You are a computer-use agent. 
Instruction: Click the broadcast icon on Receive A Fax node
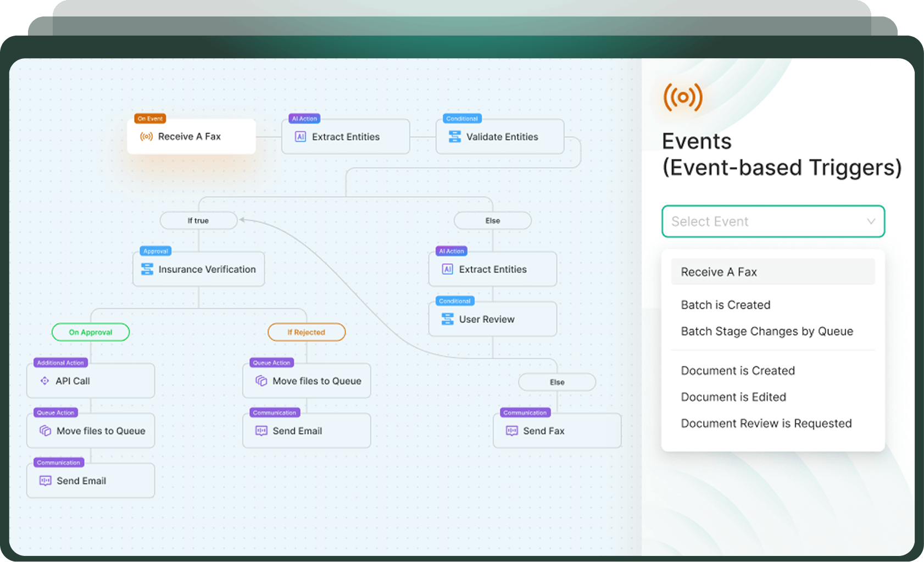pyautogui.click(x=146, y=136)
